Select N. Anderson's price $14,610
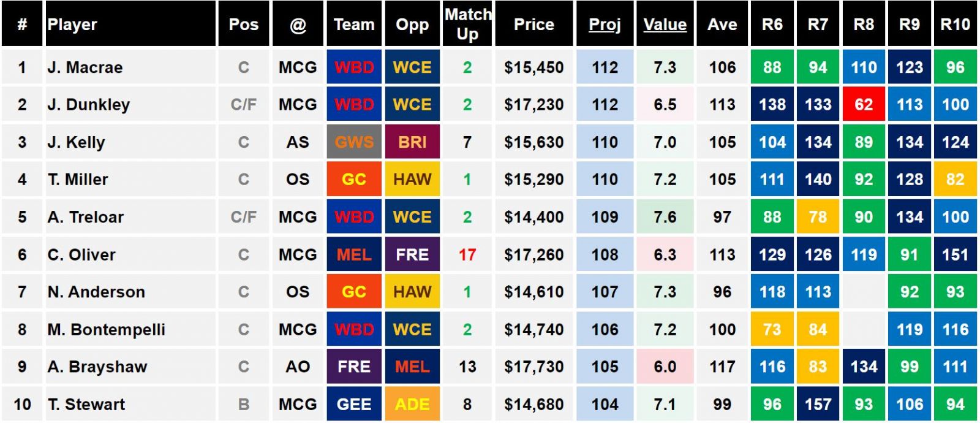980x423 pixels. 533,292
